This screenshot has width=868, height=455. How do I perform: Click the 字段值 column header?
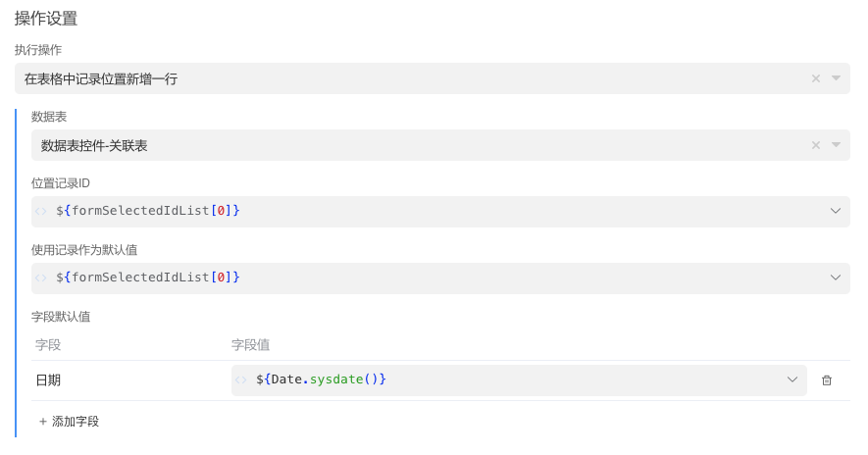(250, 344)
